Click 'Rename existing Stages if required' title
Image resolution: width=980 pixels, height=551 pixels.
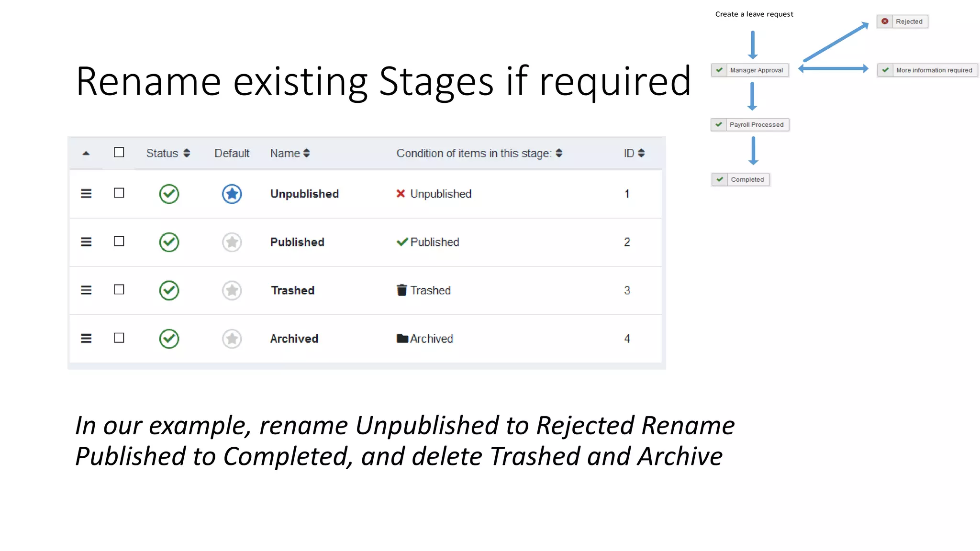pyautogui.click(x=383, y=81)
